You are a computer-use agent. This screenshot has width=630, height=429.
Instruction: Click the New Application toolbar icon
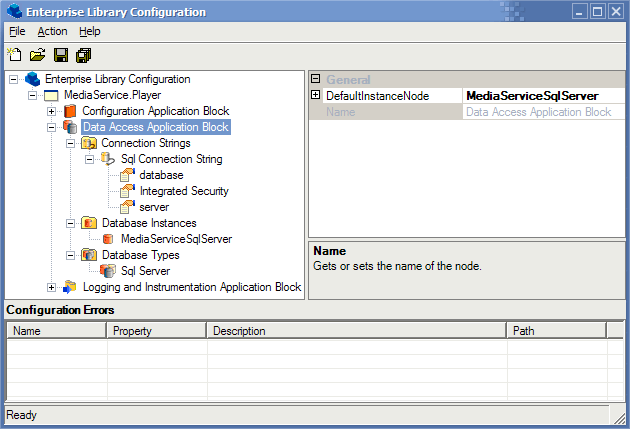pyautogui.click(x=14, y=55)
